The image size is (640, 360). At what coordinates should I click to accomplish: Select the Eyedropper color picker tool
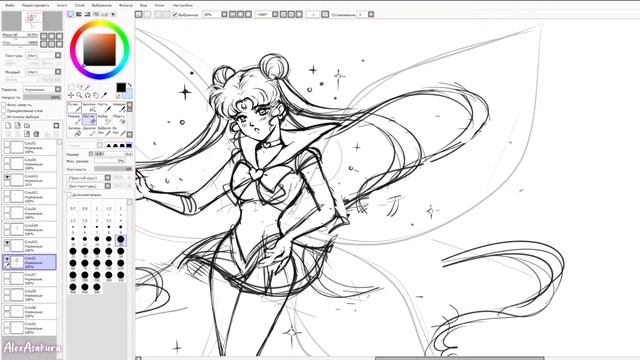click(x=104, y=95)
